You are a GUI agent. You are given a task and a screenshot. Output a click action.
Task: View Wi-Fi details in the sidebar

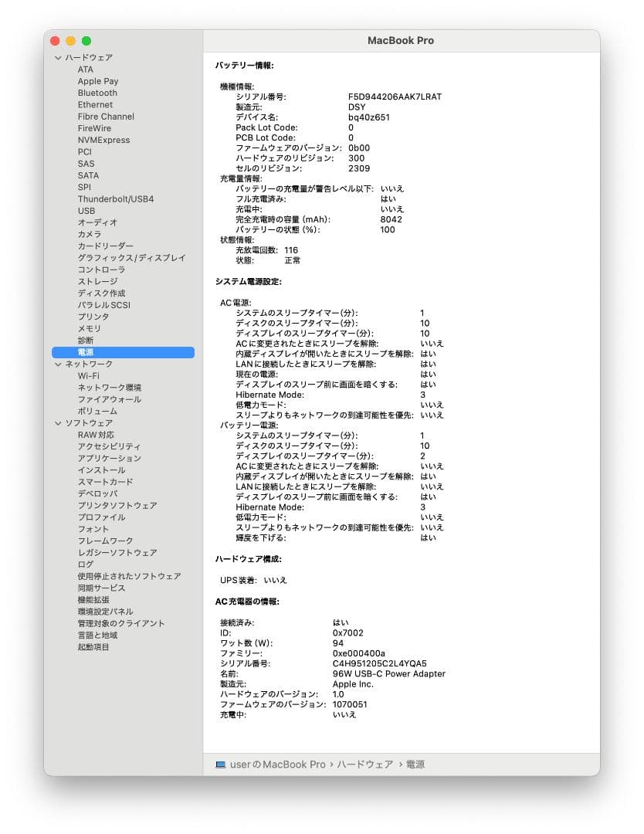[87, 375]
